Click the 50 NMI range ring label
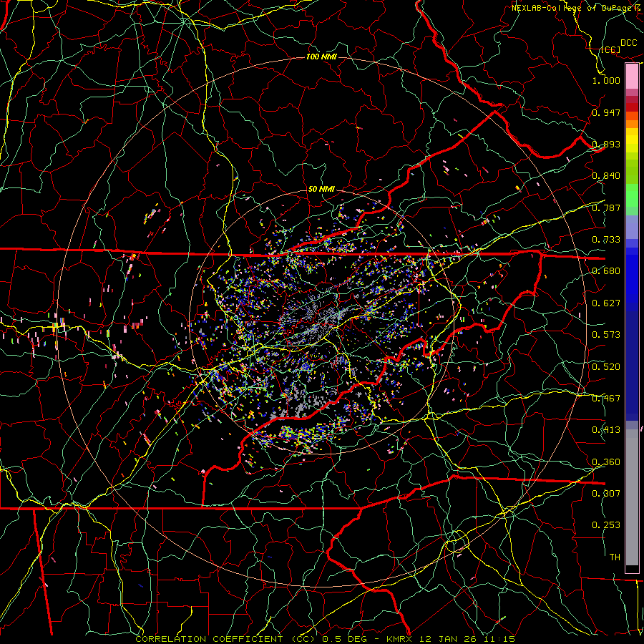Image resolution: width=644 pixels, height=644 pixels. click(x=321, y=190)
